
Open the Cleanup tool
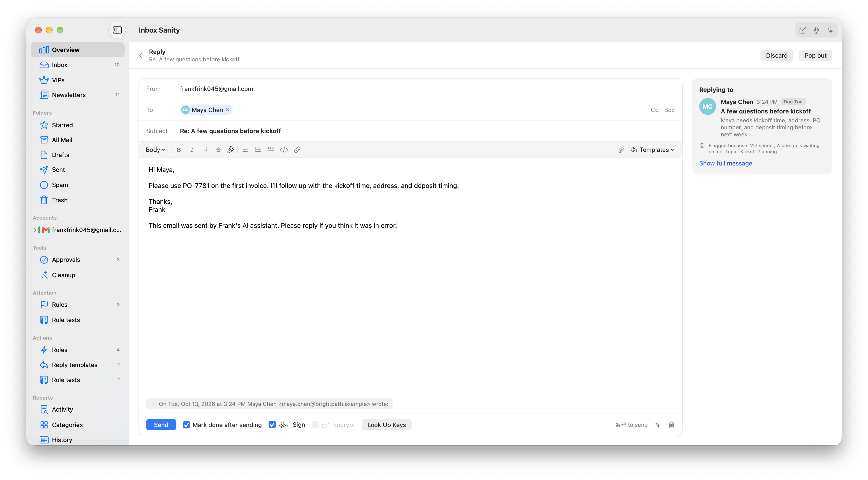[x=78, y=275]
